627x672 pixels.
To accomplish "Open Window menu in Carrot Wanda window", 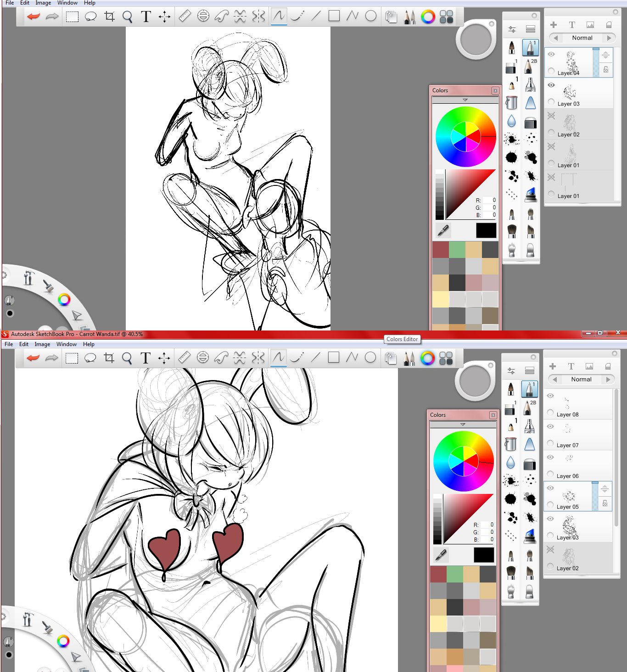I will coord(67,344).
